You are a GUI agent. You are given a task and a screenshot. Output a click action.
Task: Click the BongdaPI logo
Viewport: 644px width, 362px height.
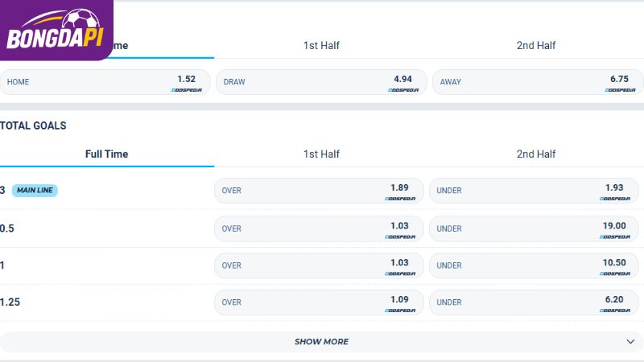tap(56, 30)
